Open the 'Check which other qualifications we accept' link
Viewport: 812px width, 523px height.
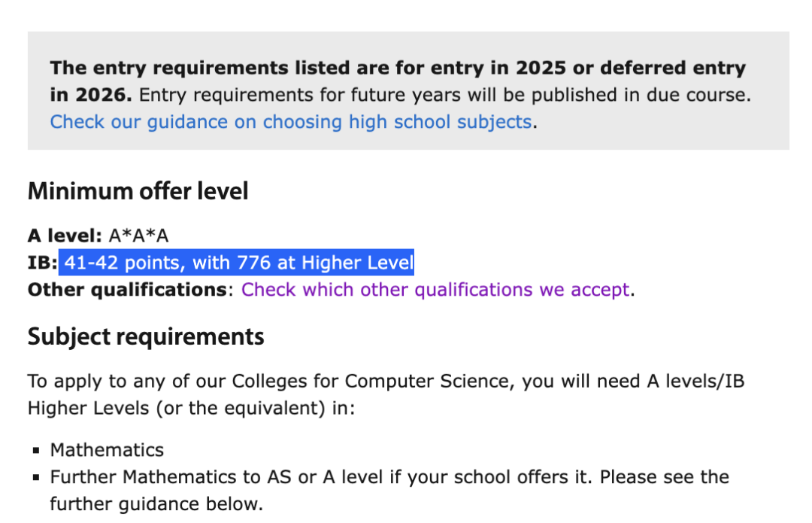(x=435, y=289)
